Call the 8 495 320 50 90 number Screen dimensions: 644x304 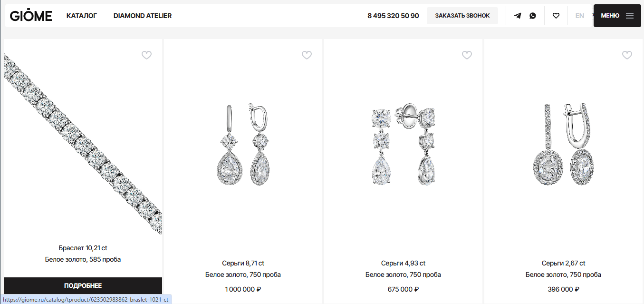click(393, 16)
